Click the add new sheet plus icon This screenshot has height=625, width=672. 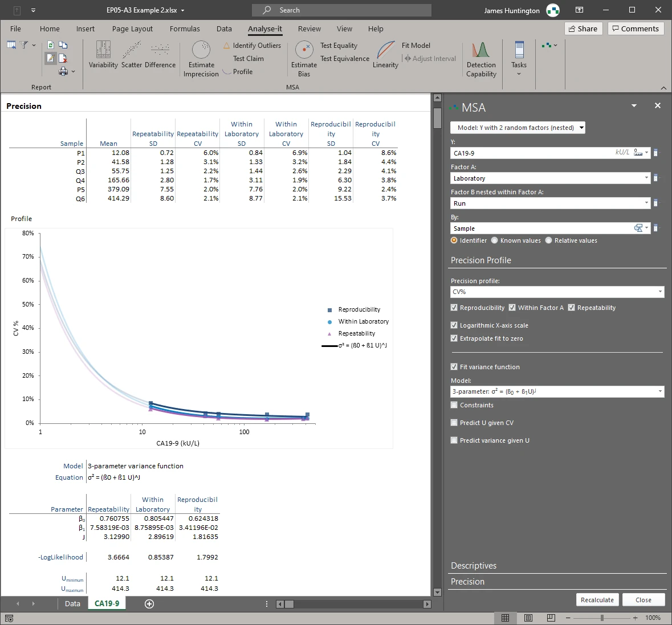[149, 603]
